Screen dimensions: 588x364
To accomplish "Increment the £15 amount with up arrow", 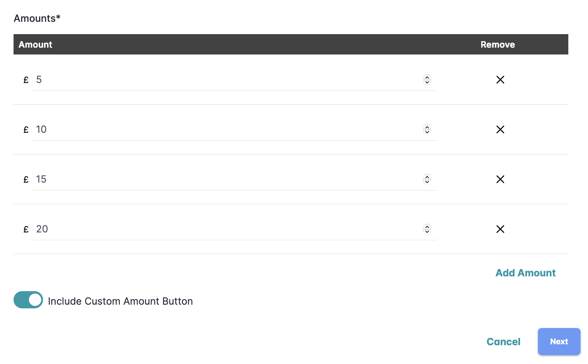I will 427,177.
